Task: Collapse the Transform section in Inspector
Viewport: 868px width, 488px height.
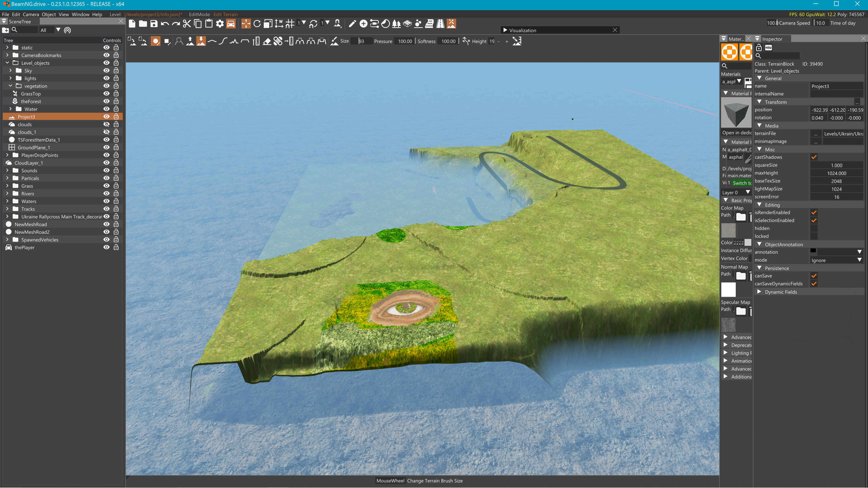Action: tap(759, 102)
